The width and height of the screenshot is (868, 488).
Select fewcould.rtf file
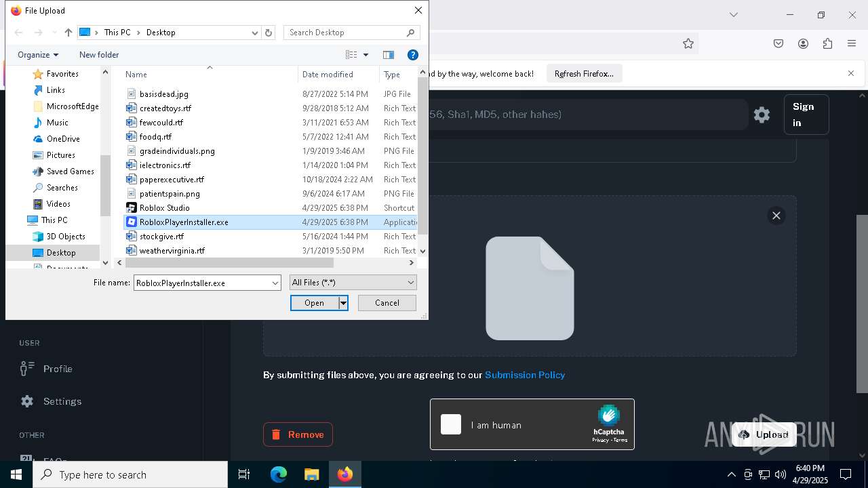tap(161, 123)
